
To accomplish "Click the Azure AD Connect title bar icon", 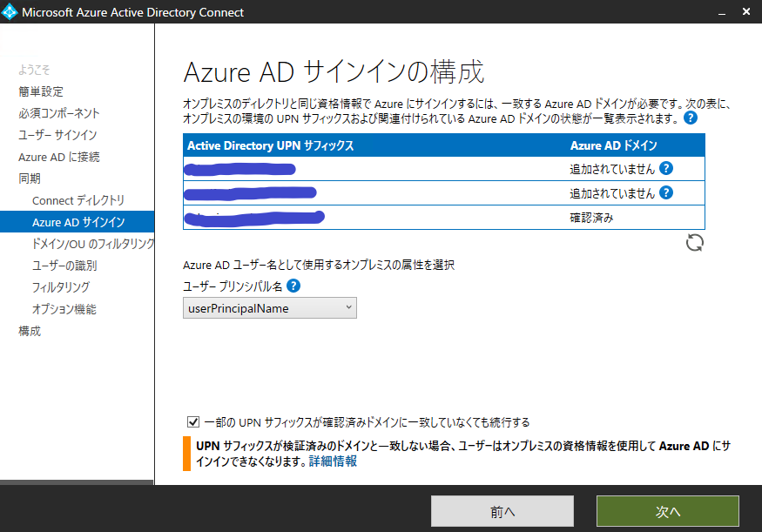I will (11, 11).
